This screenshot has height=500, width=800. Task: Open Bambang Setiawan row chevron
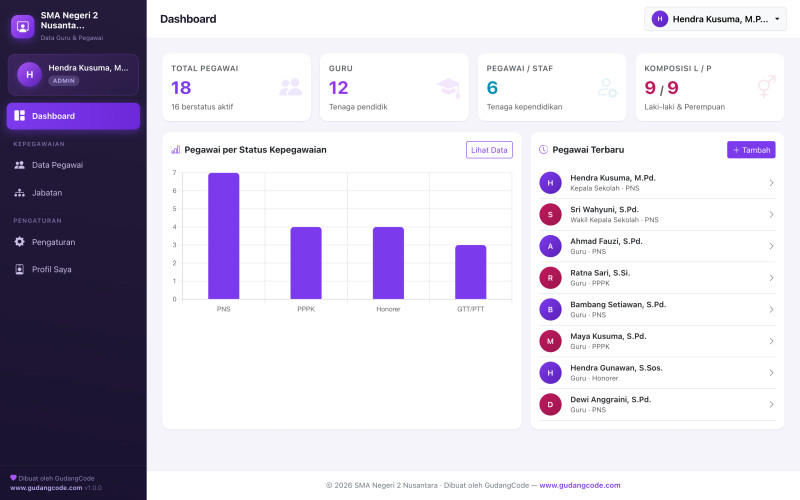coord(771,309)
